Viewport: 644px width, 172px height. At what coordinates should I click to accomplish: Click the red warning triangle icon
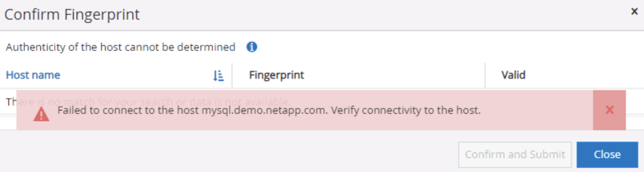[41, 113]
